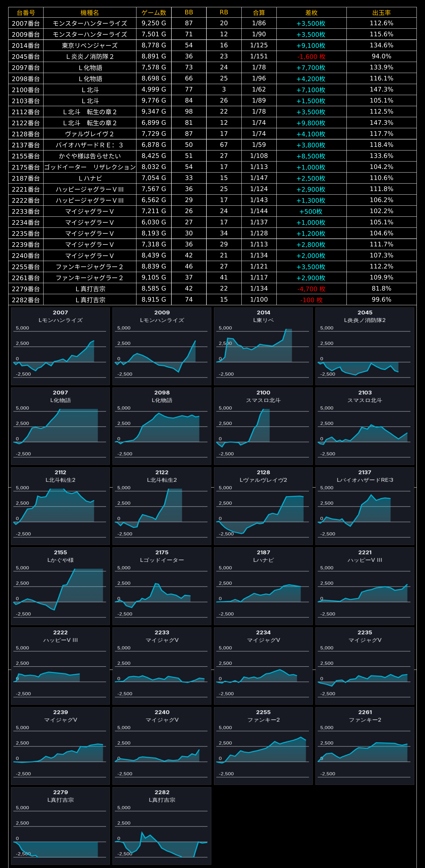Viewport: 425px width, 868px height.
Task: Open the 2097 L化物語 graph
Action: 60,426
